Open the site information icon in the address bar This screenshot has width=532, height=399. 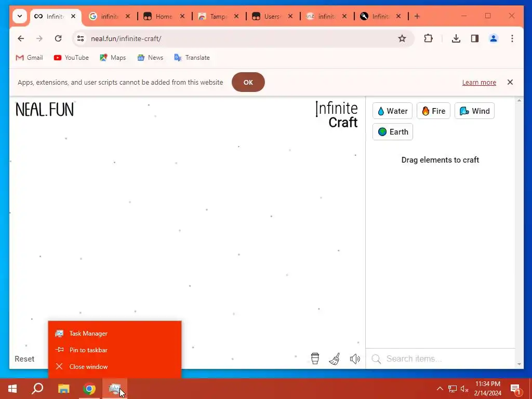pos(81,38)
